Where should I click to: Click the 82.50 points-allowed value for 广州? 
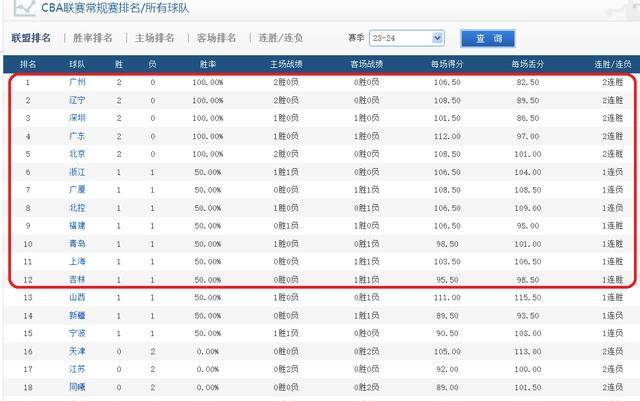[x=528, y=82]
